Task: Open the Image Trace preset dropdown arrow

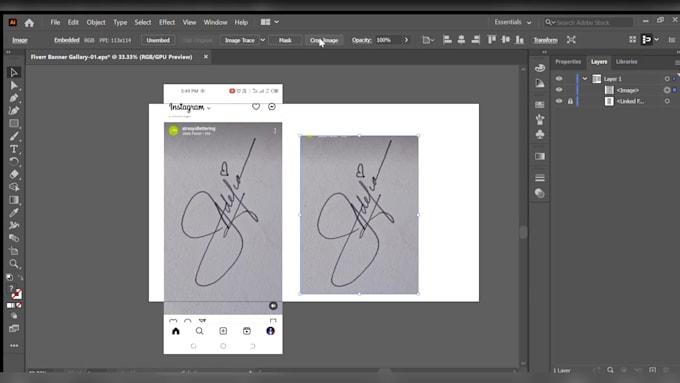Action: [x=262, y=40]
